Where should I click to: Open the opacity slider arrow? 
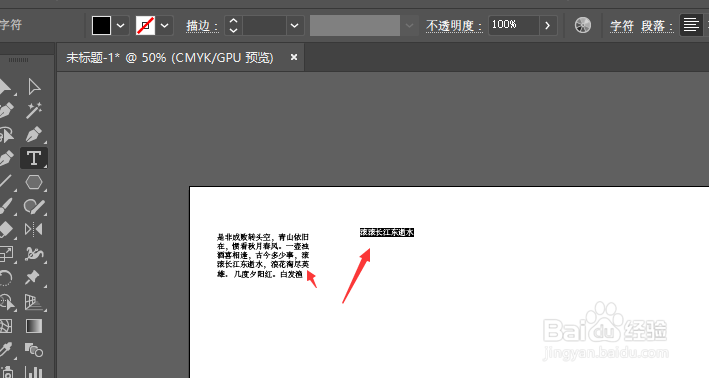[548, 25]
